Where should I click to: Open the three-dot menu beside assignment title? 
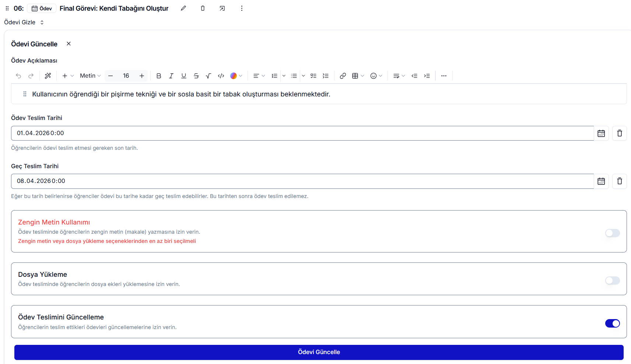[x=242, y=8]
